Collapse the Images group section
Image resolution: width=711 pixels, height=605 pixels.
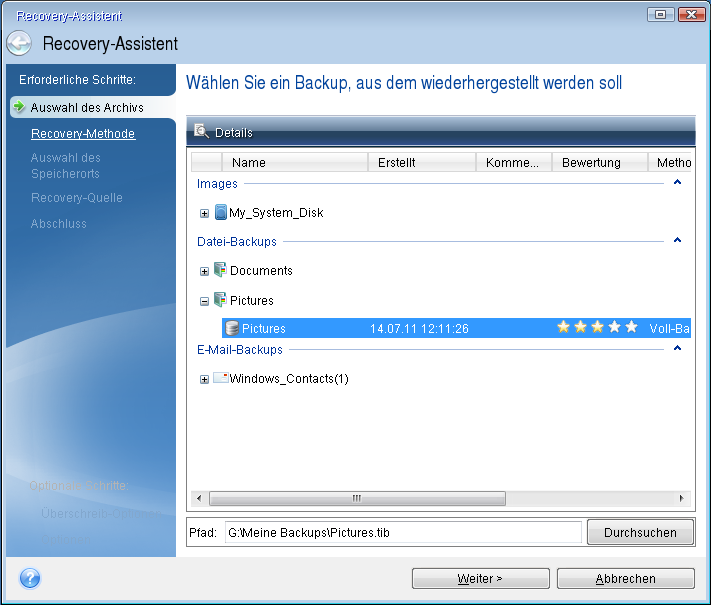677,183
